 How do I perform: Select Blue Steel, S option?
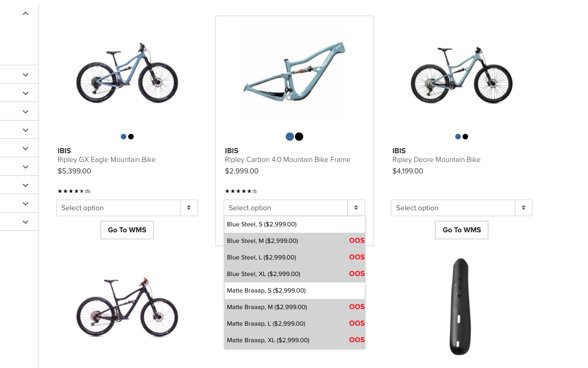[x=294, y=224]
